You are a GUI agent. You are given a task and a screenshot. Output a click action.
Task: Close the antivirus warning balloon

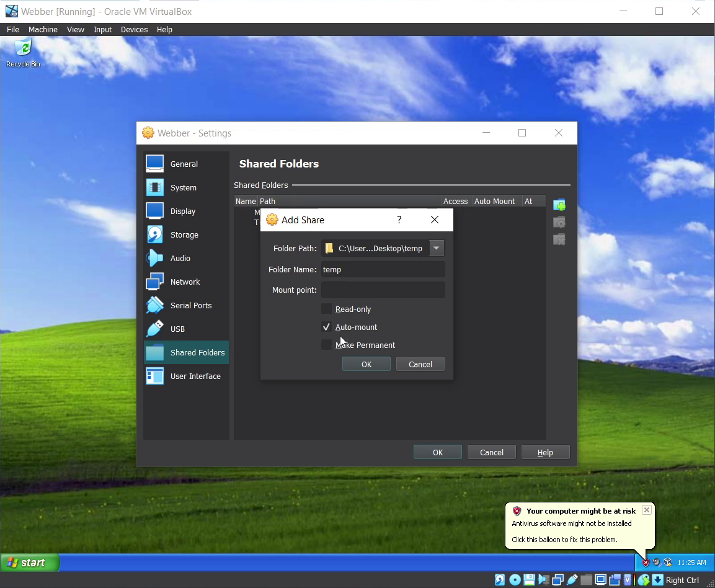coord(646,510)
